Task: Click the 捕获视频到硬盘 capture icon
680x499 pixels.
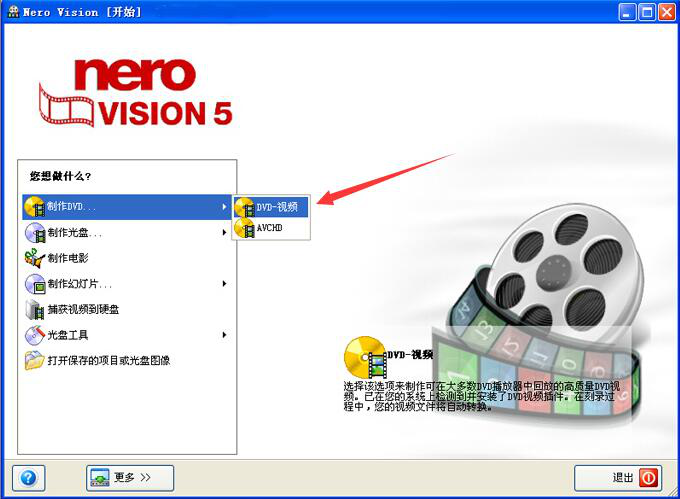Action: point(35,310)
